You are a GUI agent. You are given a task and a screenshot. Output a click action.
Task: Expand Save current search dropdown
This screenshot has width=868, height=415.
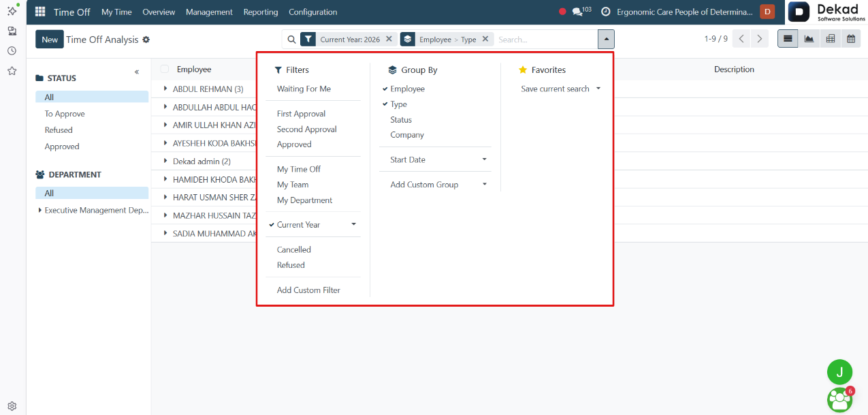pos(560,89)
